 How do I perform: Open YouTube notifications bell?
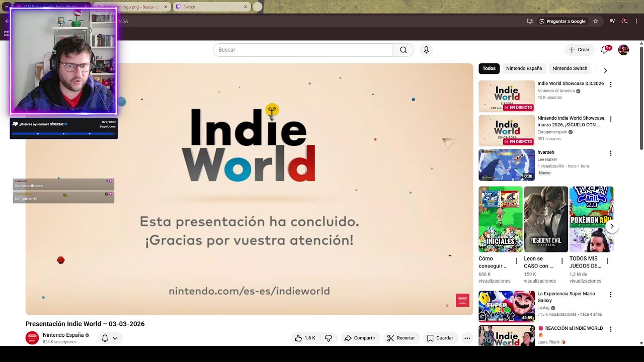pyautogui.click(x=605, y=50)
